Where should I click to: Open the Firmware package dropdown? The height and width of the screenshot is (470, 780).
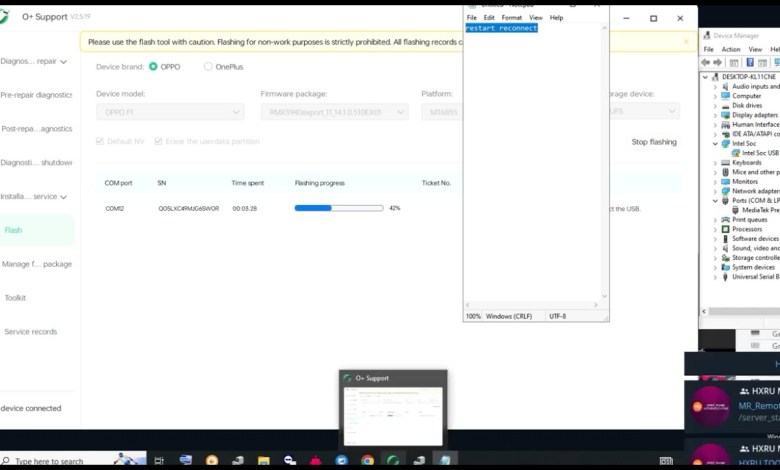(334, 112)
